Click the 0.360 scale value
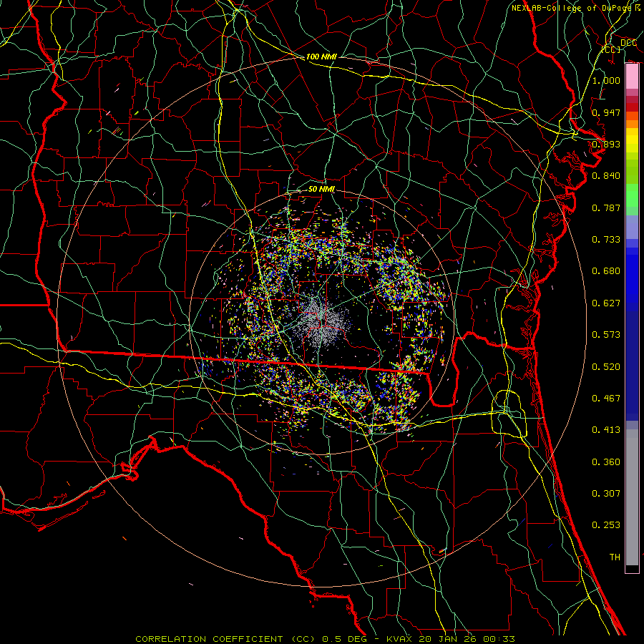644x644 pixels. [x=606, y=462]
